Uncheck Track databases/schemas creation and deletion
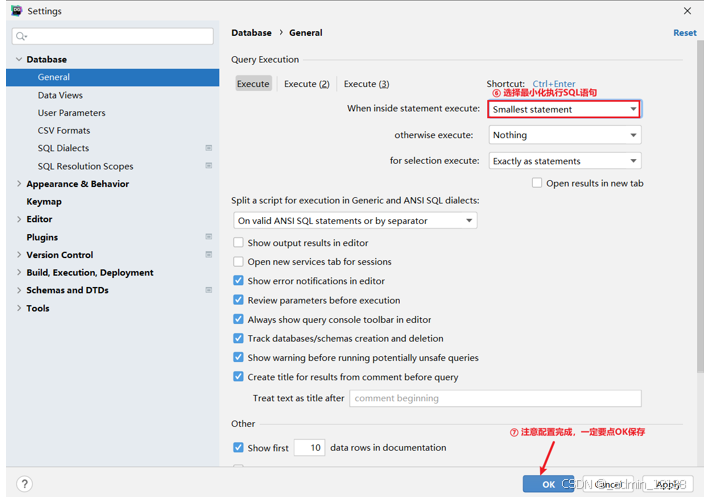Image resolution: width=709 pixels, height=497 pixels. 238,338
